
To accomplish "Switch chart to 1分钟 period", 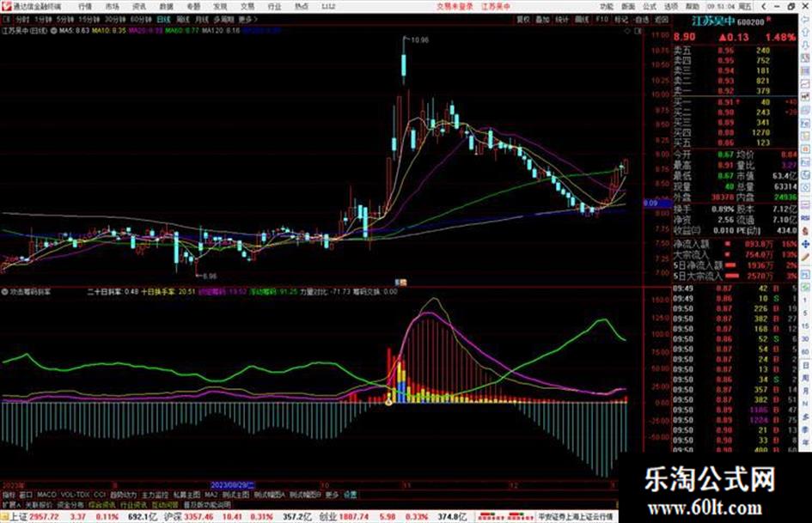I will (x=44, y=19).
